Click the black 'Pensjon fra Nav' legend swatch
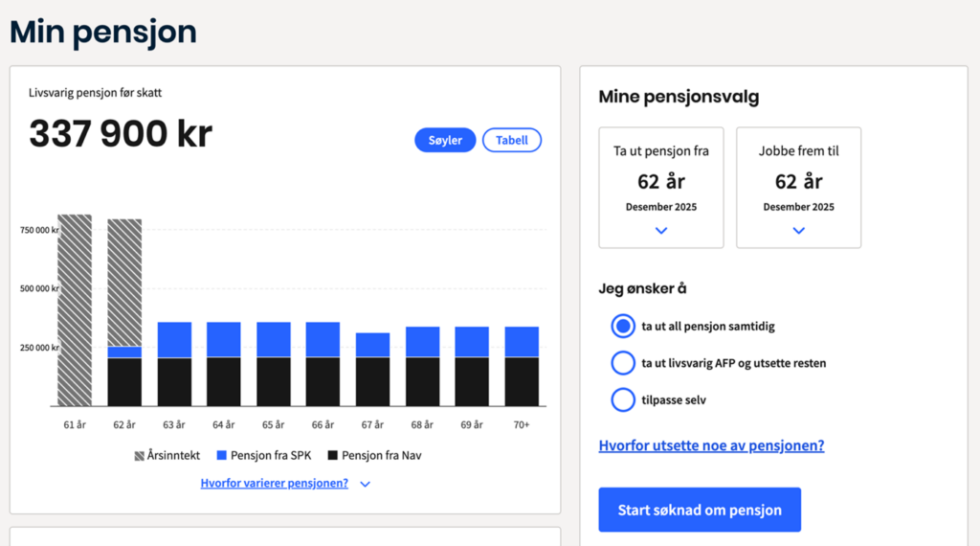The image size is (980, 546). pos(332,455)
